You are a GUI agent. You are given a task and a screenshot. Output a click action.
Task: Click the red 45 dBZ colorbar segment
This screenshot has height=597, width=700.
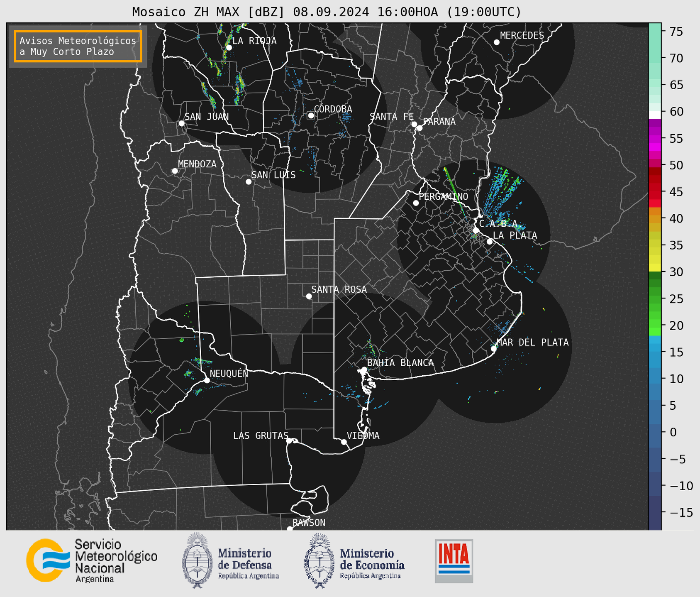pyautogui.click(x=655, y=191)
